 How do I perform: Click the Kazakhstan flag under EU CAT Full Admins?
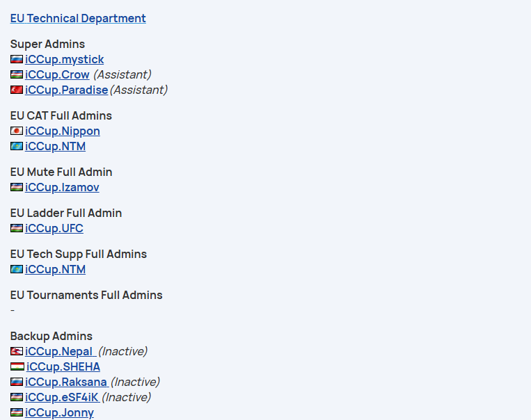(x=17, y=146)
